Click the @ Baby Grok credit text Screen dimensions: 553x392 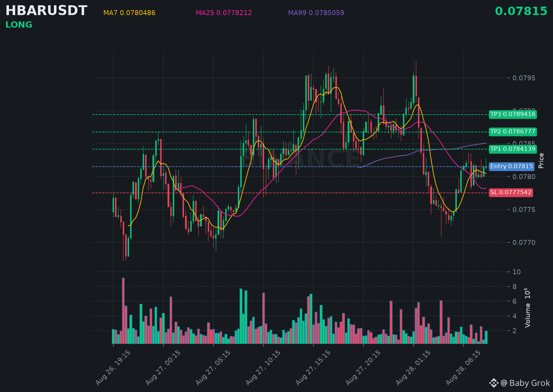pyautogui.click(x=525, y=383)
